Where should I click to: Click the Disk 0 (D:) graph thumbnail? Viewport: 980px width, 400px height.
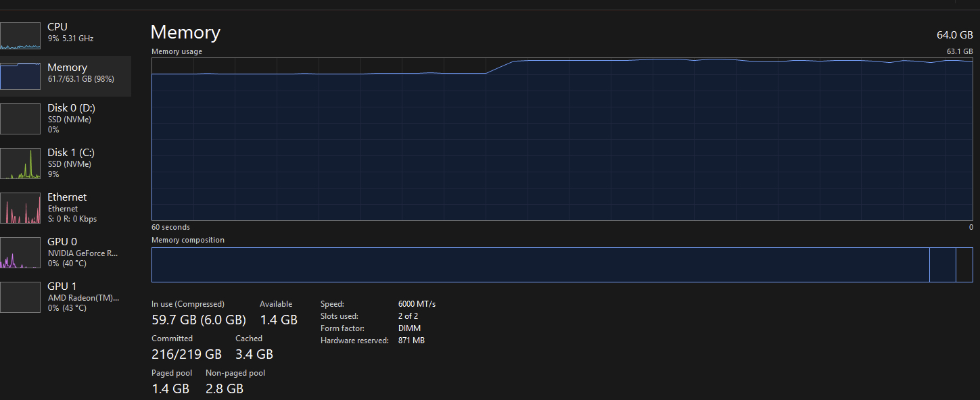click(x=20, y=119)
